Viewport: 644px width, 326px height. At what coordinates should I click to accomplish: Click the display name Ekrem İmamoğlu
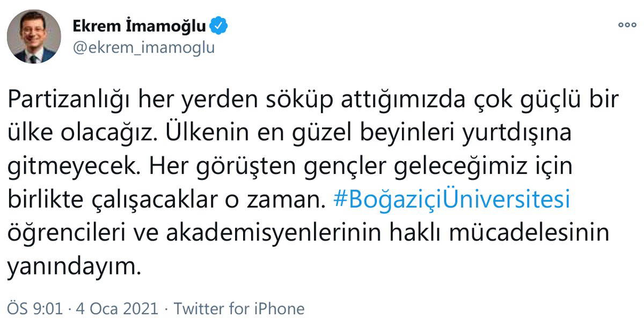(139, 26)
